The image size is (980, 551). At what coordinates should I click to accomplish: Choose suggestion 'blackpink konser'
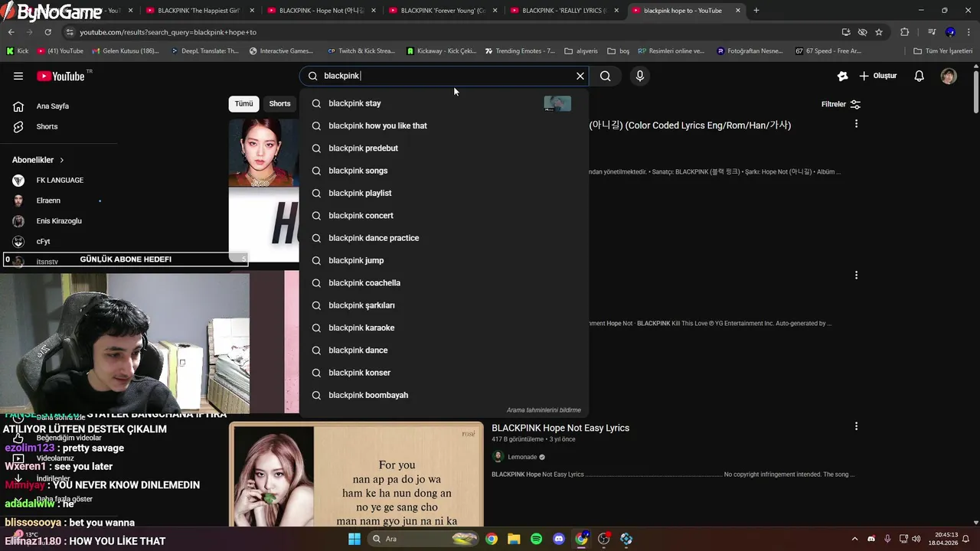445,373
